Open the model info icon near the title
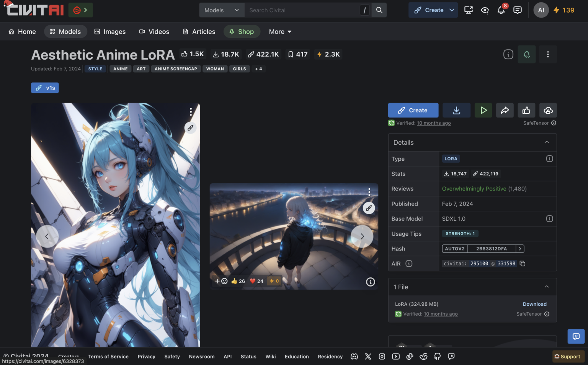588x365 pixels. (508, 54)
